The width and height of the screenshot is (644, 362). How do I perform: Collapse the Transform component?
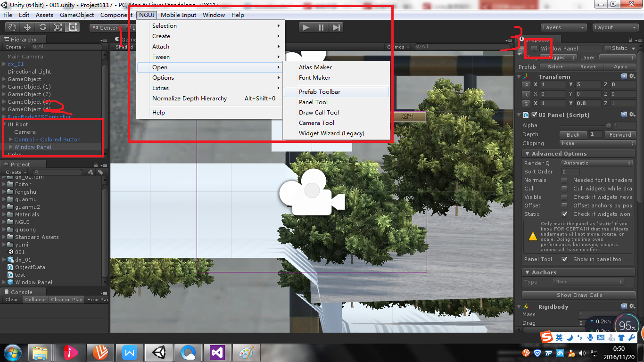[520, 76]
